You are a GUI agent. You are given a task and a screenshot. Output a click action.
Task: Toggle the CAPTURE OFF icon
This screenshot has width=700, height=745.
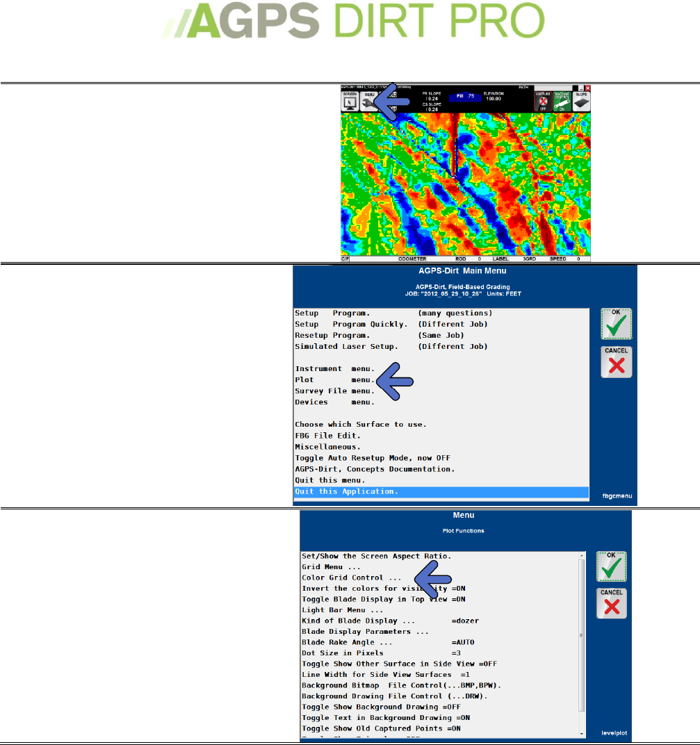(x=543, y=101)
